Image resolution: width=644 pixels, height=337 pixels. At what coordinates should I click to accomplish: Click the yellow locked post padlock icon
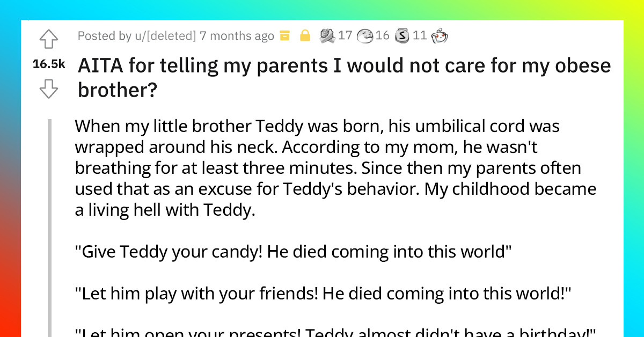[305, 36]
